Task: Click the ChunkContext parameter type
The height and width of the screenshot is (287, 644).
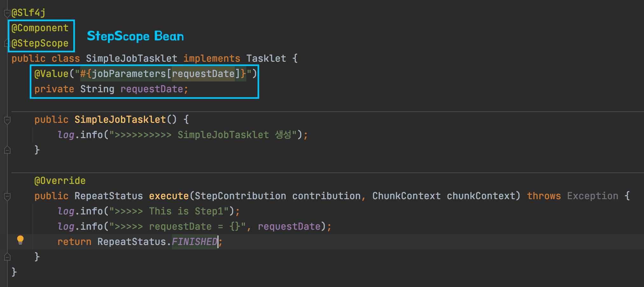Action: pos(406,196)
